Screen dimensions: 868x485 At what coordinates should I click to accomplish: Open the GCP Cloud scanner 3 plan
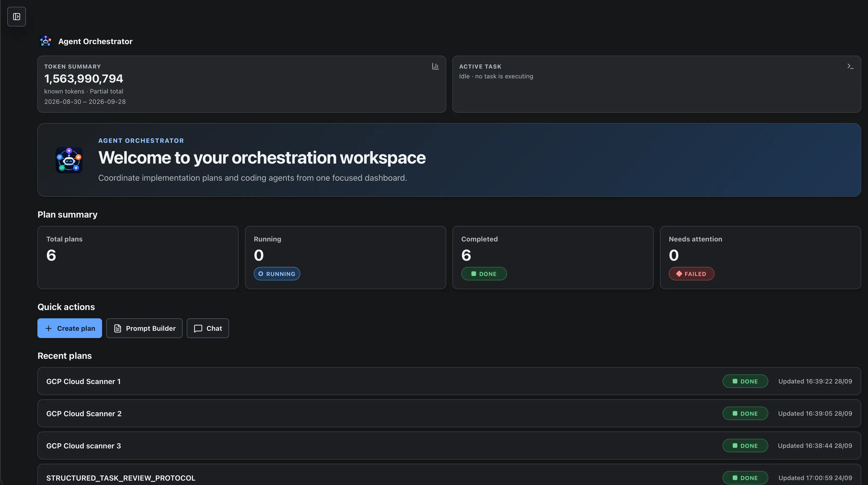point(449,446)
